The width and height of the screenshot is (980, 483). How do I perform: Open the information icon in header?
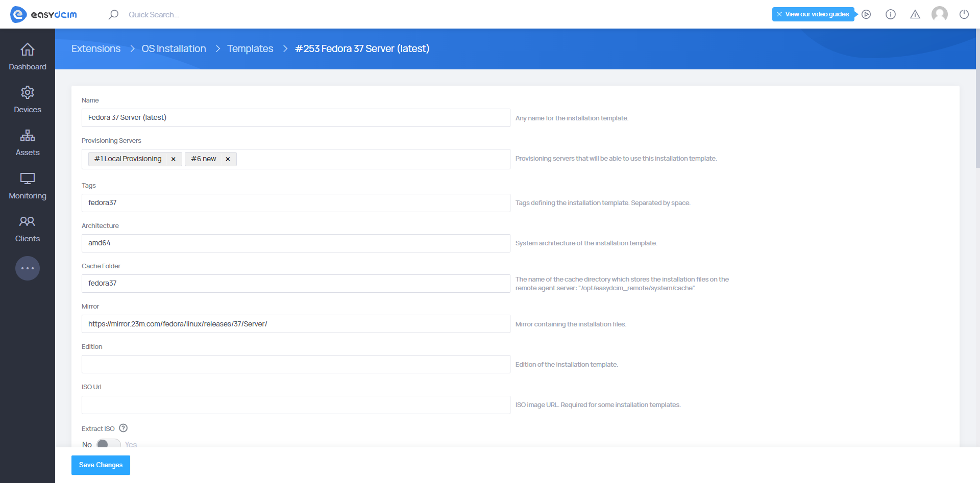click(x=891, y=14)
